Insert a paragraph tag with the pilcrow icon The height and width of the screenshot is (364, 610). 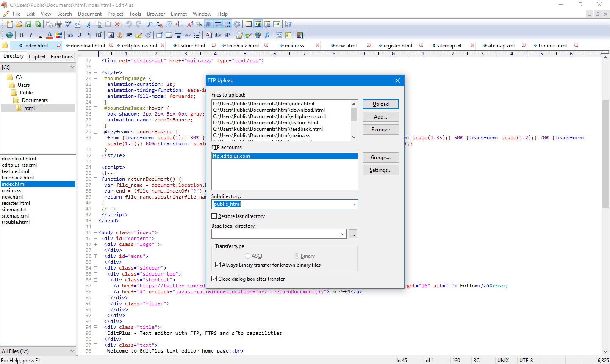pos(89,35)
